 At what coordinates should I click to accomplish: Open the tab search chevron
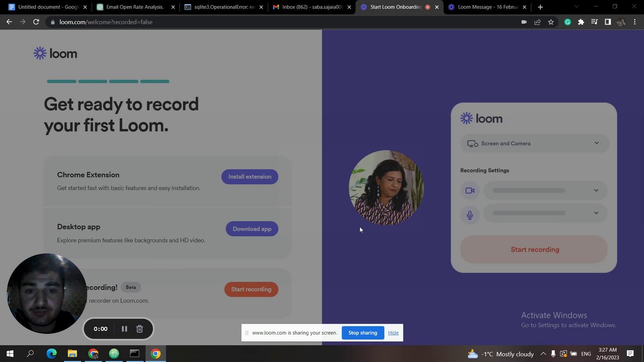pyautogui.click(x=577, y=7)
